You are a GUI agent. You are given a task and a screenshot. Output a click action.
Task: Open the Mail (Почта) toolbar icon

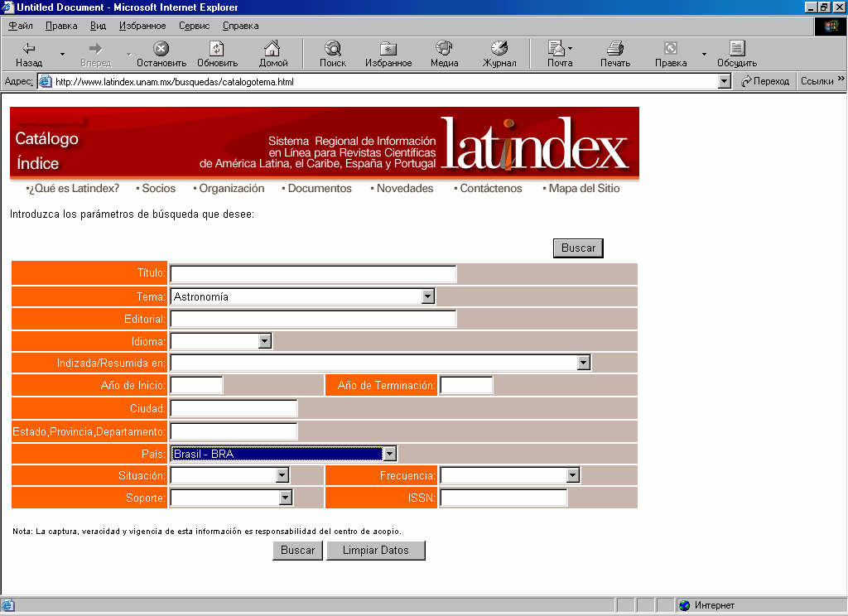pyautogui.click(x=558, y=49)
